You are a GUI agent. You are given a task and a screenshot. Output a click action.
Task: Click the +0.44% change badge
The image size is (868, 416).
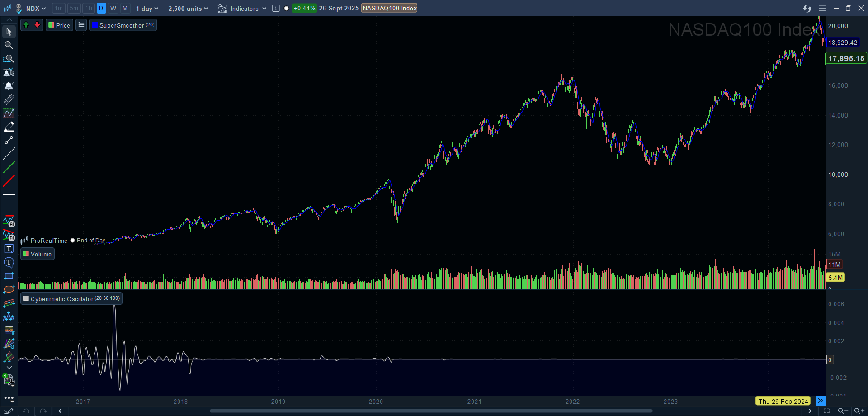(304, 8)
